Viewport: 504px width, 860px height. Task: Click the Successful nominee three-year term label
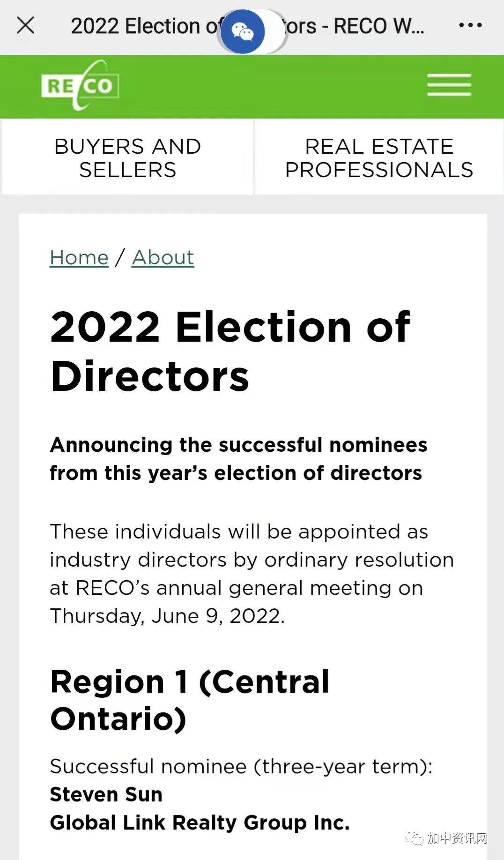(x=241, y=767)
